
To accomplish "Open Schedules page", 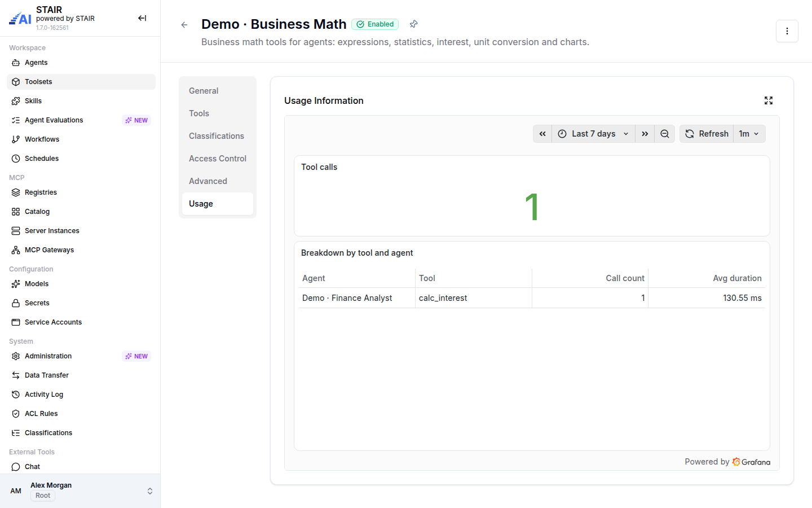I will [x=81, y=159].
